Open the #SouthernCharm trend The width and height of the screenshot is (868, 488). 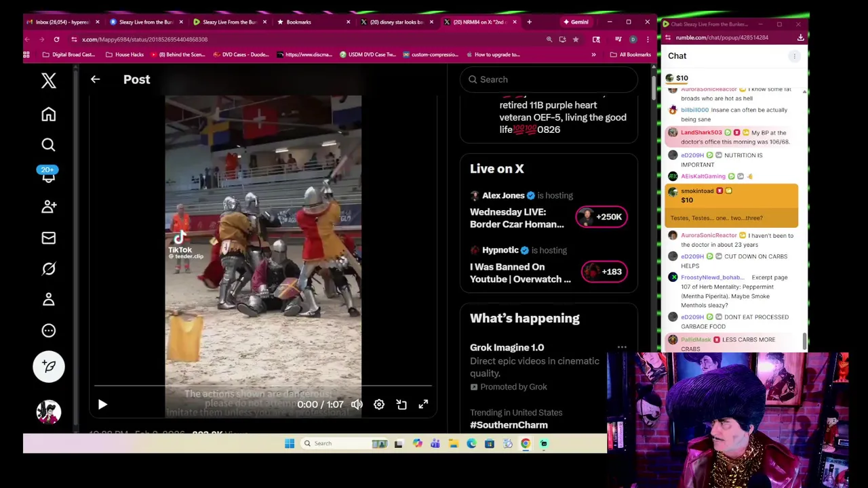[509, 425]
